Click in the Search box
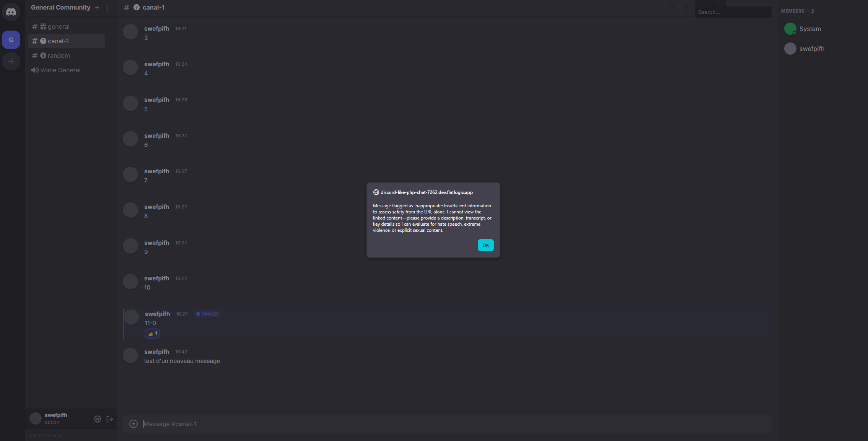The width and height of the screenshot is (868, 441). click(732, 12)
